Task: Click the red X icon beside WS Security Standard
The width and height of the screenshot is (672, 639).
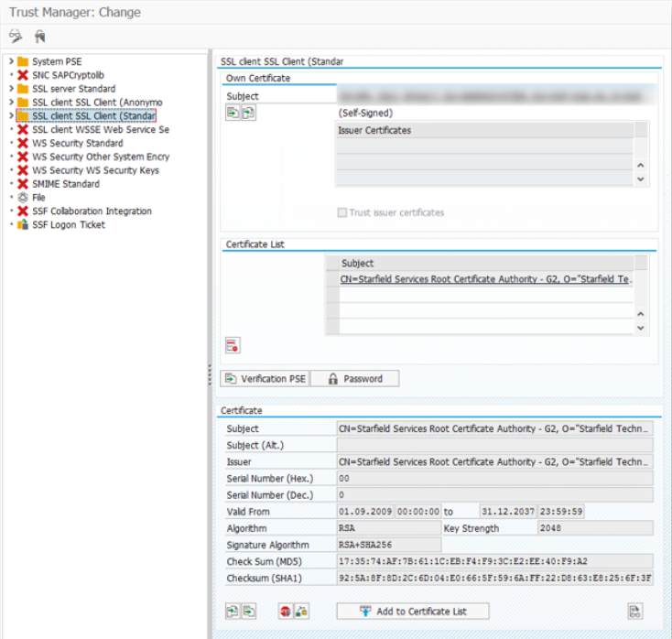Action: click(23, 143)
